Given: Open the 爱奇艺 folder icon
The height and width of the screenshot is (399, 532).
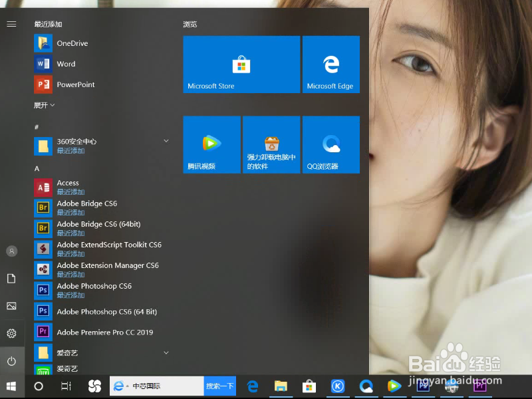Looking at the screenshot, I should click(43, 353).
